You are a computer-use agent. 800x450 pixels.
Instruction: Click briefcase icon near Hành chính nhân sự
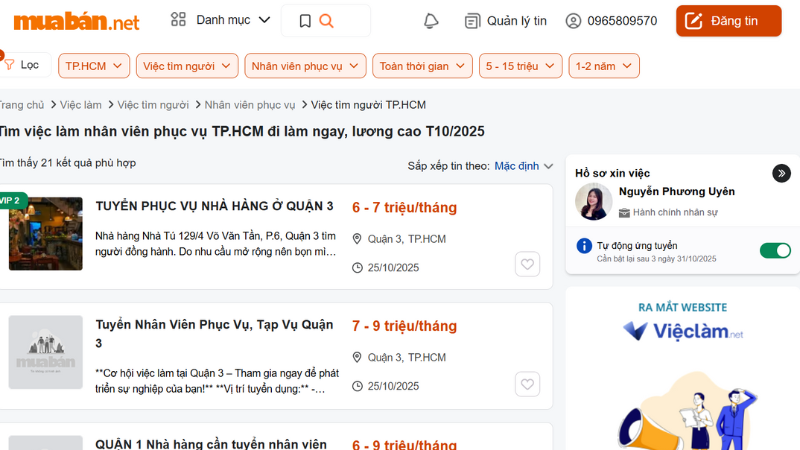click(624, 213)
